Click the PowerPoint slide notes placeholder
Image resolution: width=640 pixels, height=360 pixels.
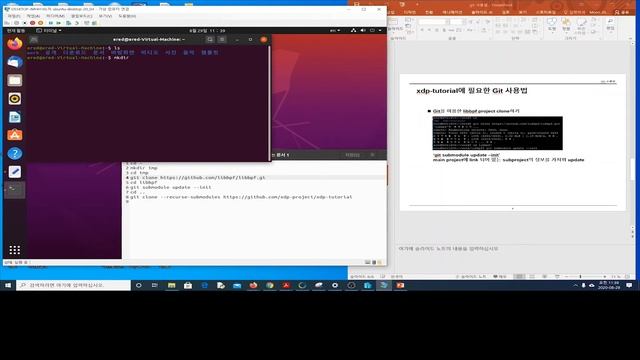pos(448,249)
